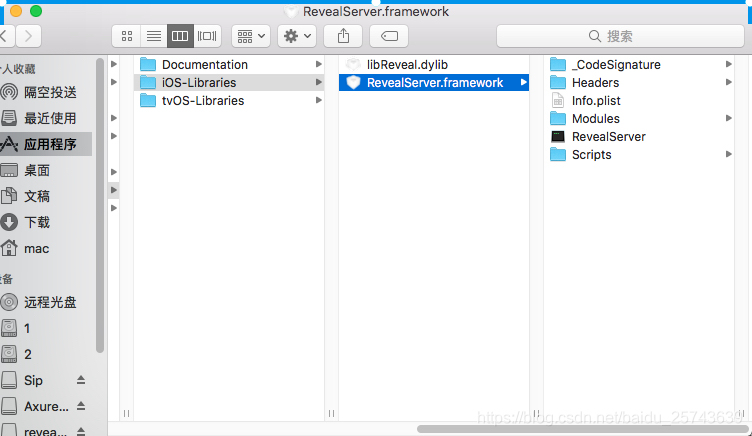Select the Scripts folder
Screen dimensions: 752x436
click(x=641, y=154)
